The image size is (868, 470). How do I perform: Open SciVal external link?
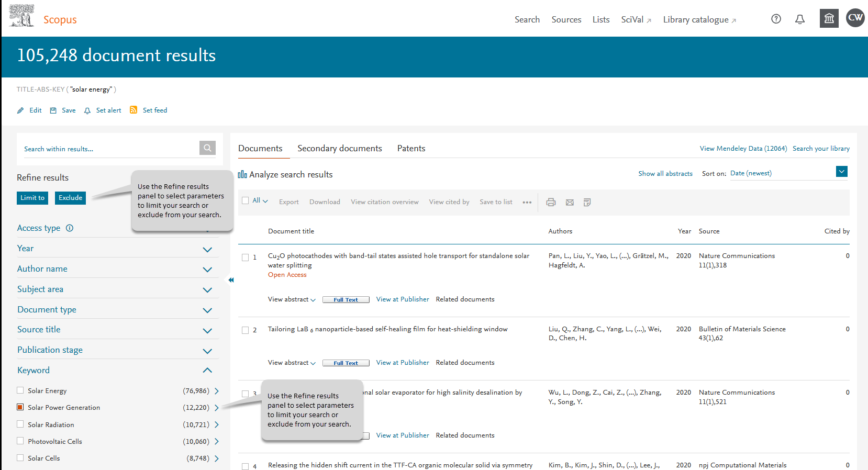tap(636, 19)
